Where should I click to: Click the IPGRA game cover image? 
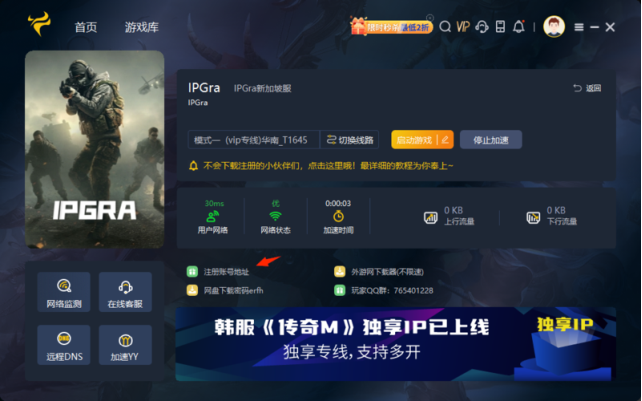coord(95,149)
